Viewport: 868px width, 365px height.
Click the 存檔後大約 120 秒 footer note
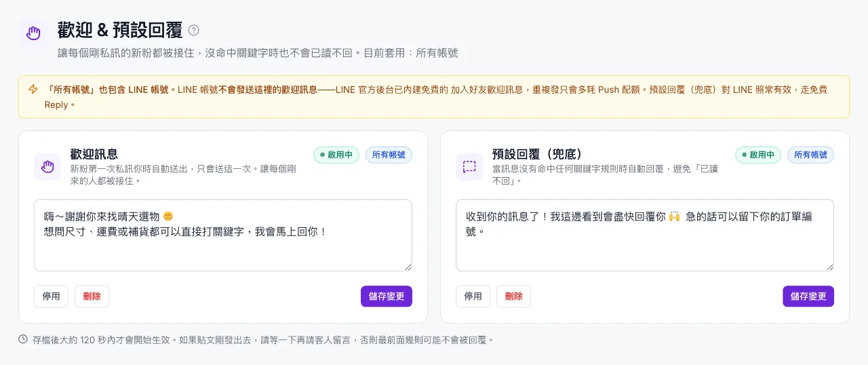click(263, 339)
